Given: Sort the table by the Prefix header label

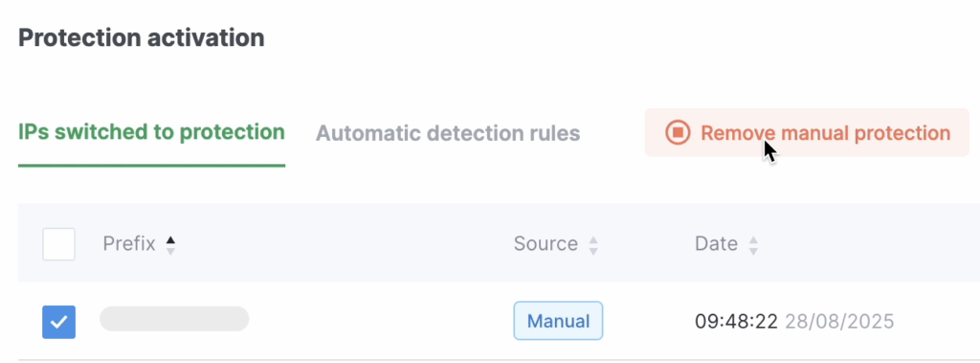Looking at the screenshot, I should pyautogui.click(x=129, y=243).
